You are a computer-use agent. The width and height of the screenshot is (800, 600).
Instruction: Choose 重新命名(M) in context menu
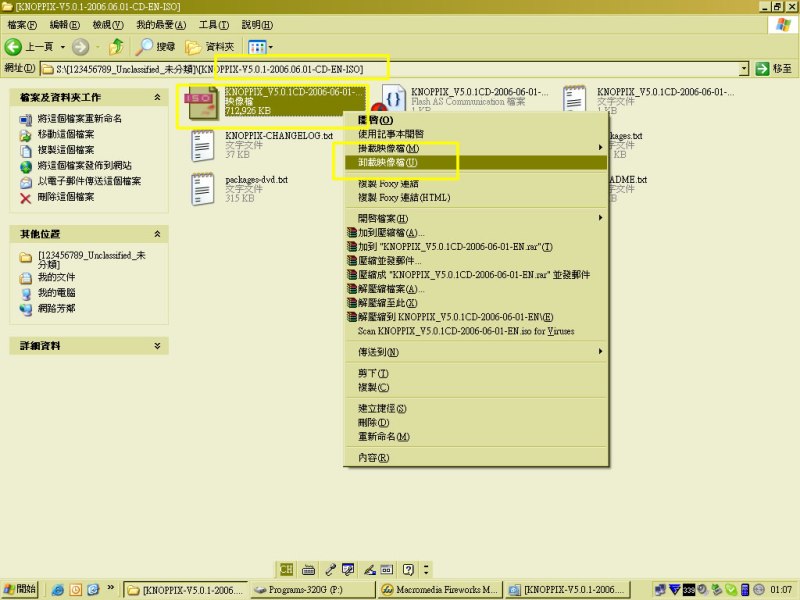(x=476, y=437)
